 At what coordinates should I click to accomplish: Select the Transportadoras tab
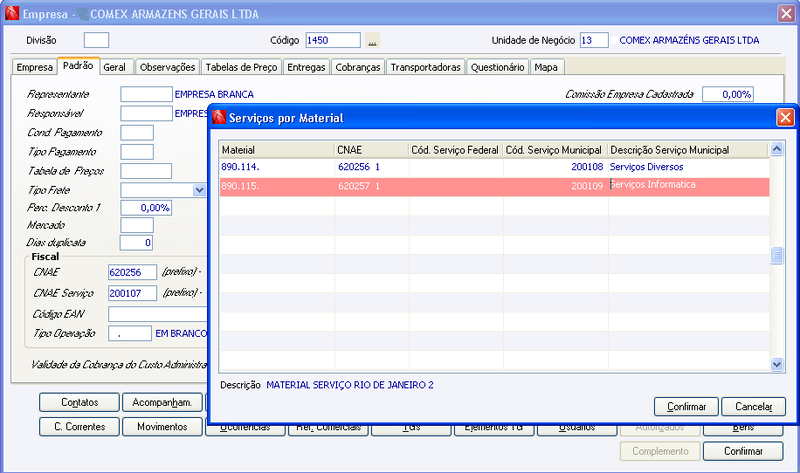(x=426, y=67)
